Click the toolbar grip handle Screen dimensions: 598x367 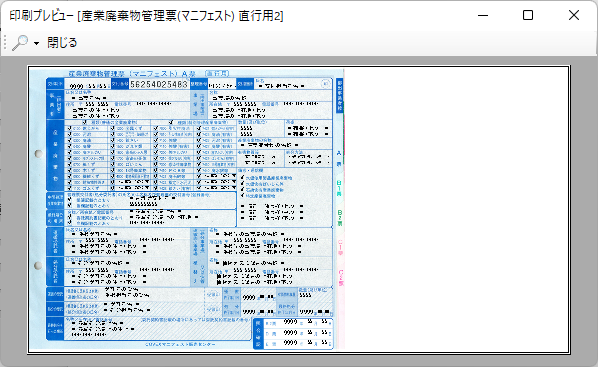point(5,43)
